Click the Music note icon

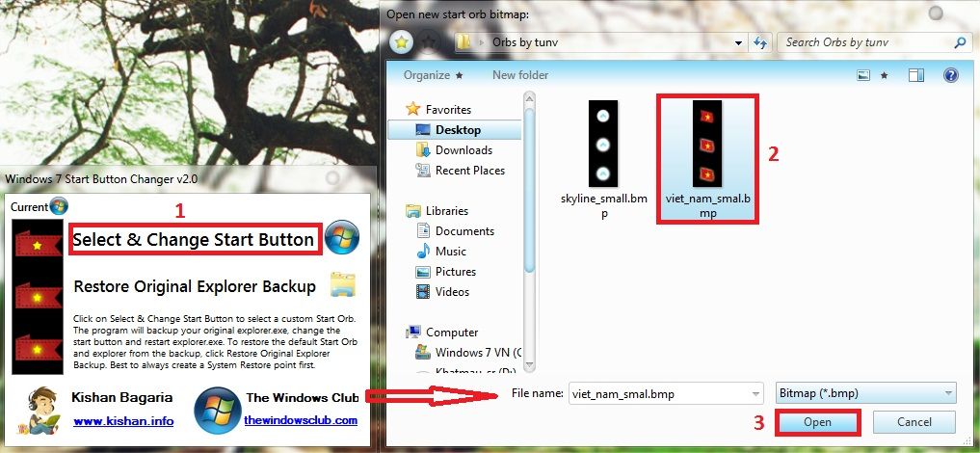pyautogui.click(x=423, y=252)
